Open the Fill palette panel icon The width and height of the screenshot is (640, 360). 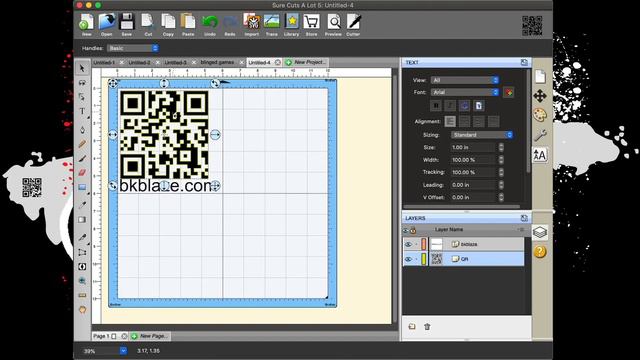540,115
